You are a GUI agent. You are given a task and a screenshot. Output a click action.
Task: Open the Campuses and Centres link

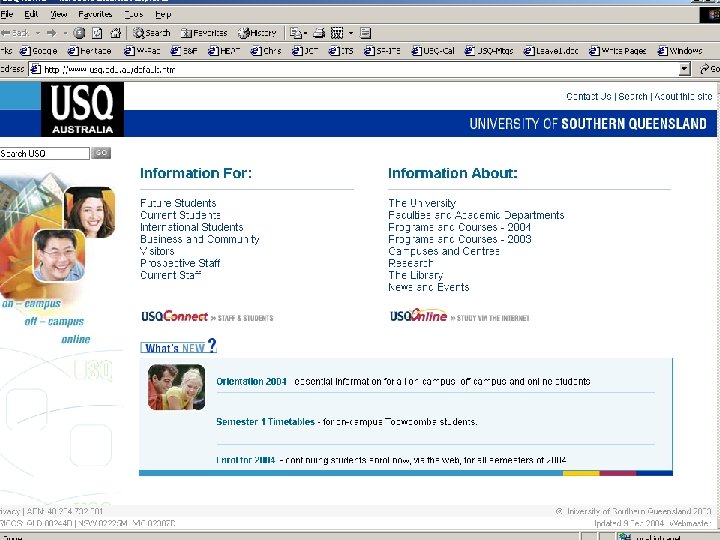pyautogui.click(x=444, y=251)
